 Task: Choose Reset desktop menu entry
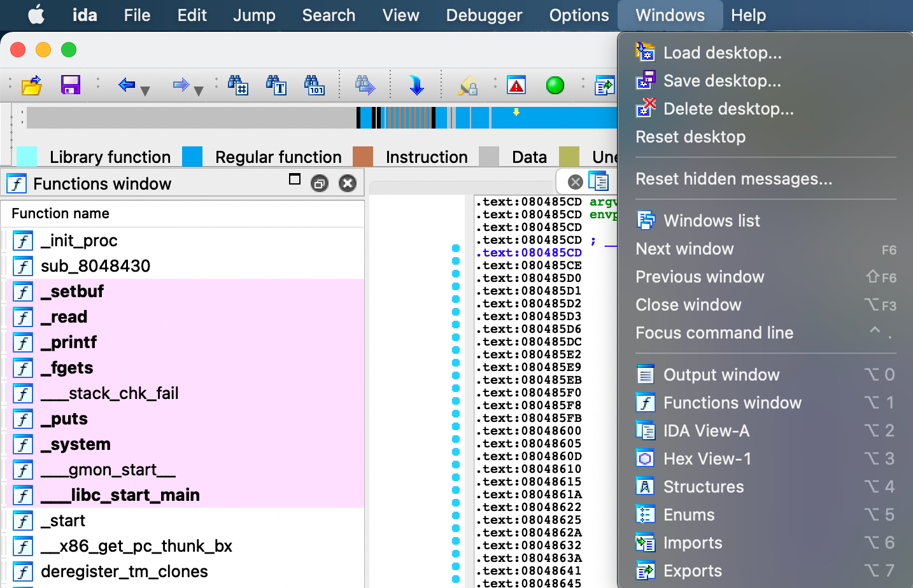[x=766, y=137]
